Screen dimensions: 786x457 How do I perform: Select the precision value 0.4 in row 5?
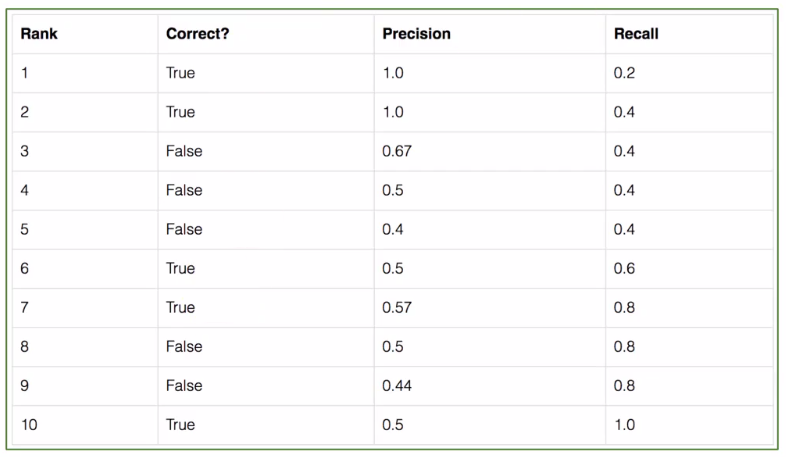pos(393,229)
